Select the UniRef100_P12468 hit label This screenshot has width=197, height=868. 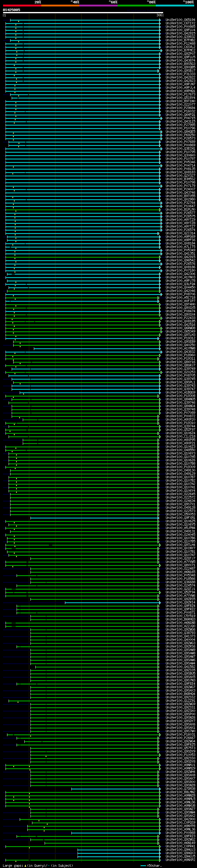tap(180, 43)
